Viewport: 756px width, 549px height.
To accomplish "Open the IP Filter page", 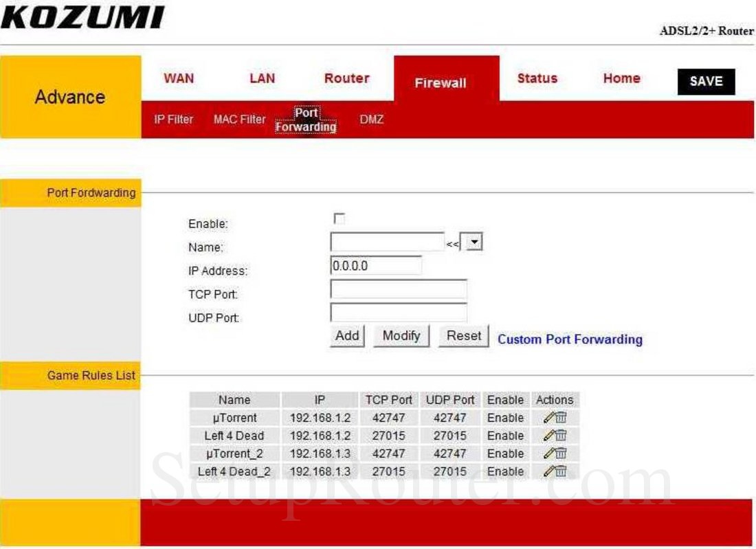I will pos(174,119).
